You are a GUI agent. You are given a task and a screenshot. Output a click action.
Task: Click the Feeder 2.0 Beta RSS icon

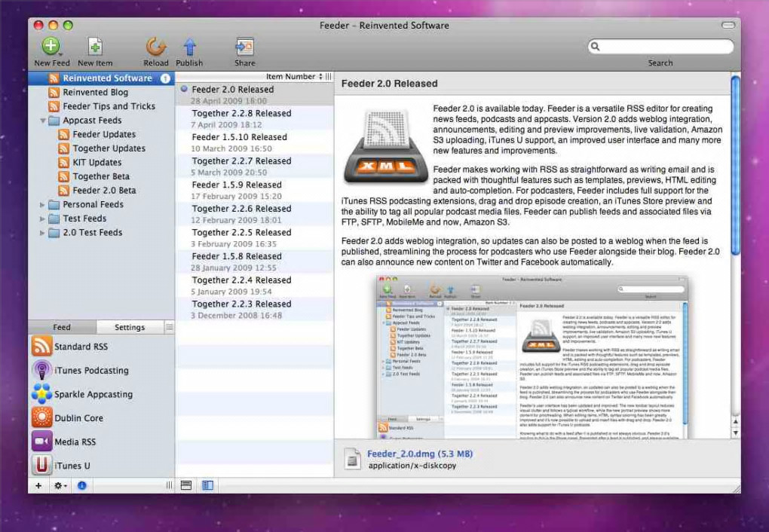[64, 190]
